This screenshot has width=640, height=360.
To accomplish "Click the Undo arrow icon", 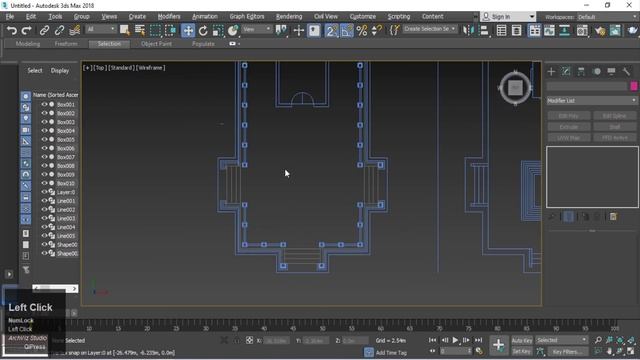I will (12, 30).
